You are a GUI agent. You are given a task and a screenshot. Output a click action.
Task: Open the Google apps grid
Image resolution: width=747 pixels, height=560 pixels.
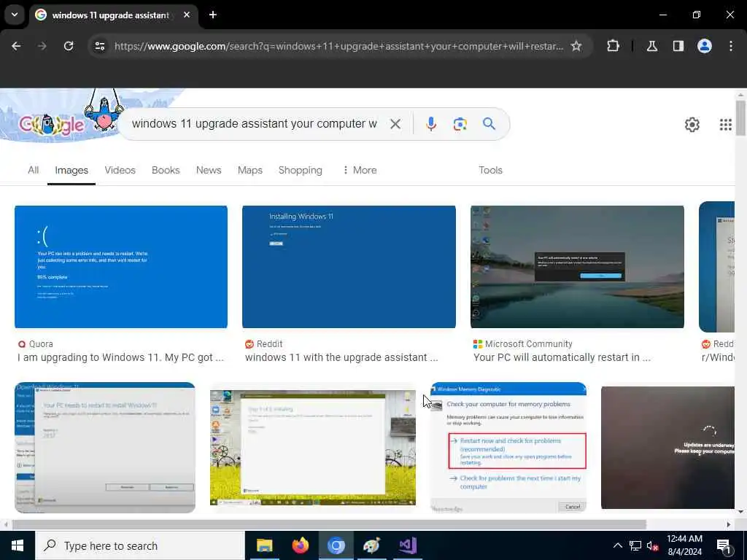[x=726, y=125]
